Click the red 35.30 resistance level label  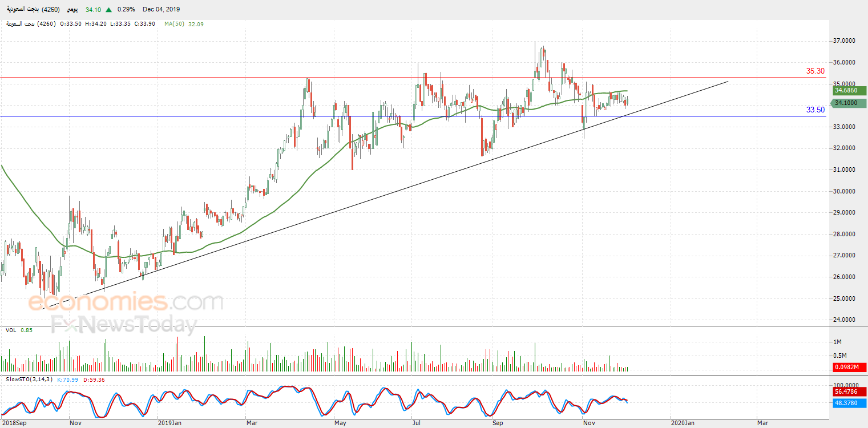click(x=815, y=71)
